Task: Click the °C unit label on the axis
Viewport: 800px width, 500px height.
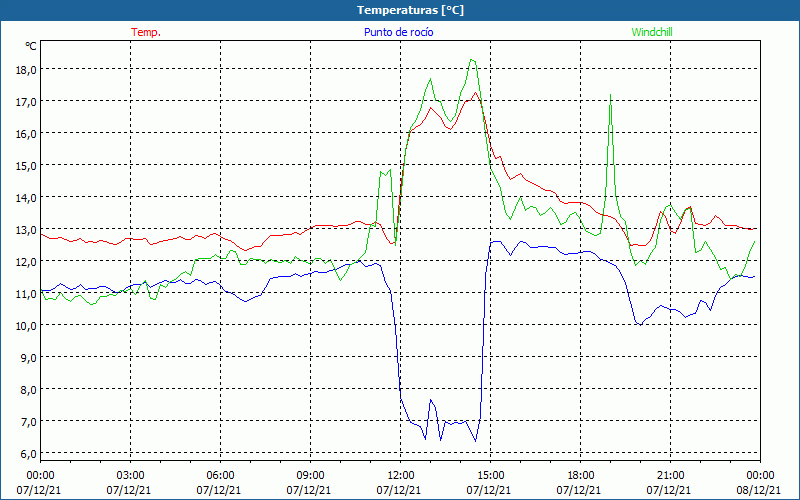Action: coord(31,46)
